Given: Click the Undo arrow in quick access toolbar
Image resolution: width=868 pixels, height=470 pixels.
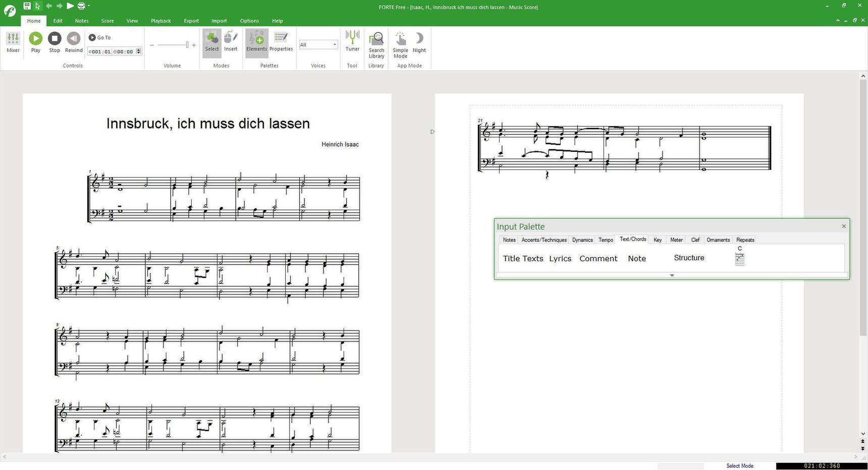Looking at the screenshot, I should (49, 6).
